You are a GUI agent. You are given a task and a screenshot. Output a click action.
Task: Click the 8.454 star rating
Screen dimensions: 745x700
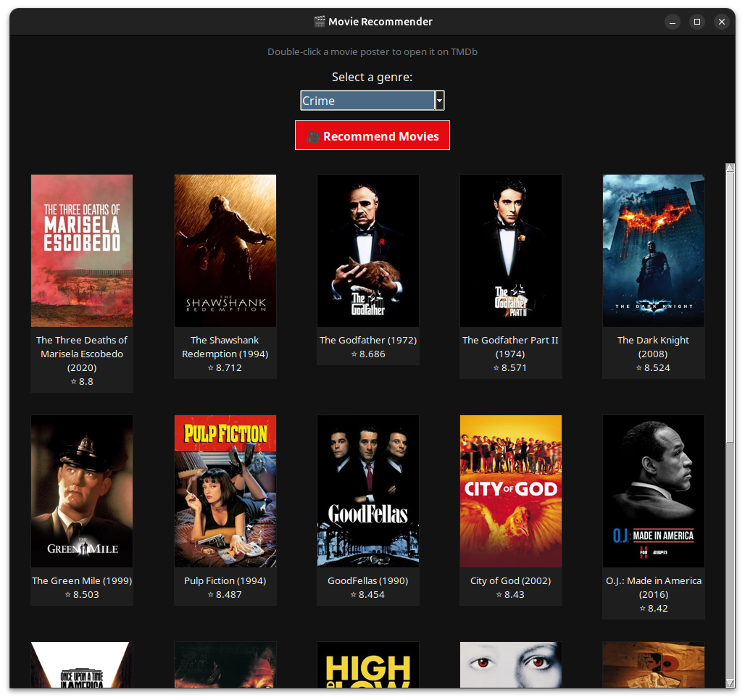pyautogui.click(x=368, y=594)
